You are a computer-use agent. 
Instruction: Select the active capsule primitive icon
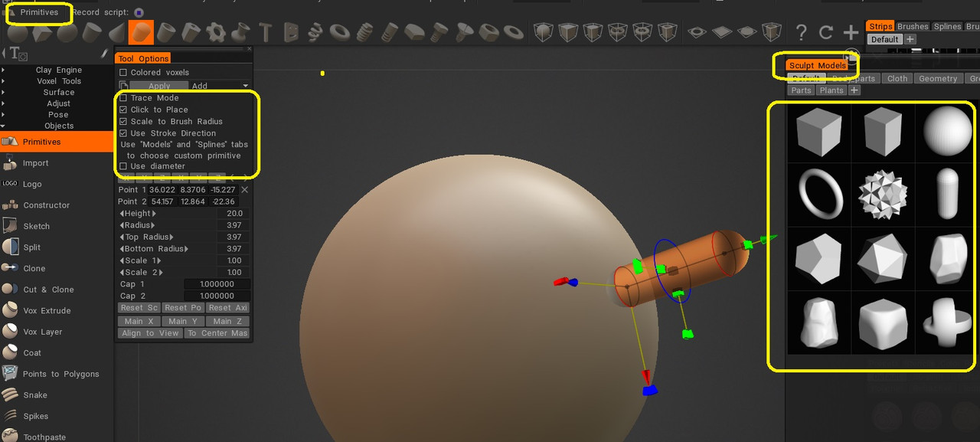(x=141, y=33)
